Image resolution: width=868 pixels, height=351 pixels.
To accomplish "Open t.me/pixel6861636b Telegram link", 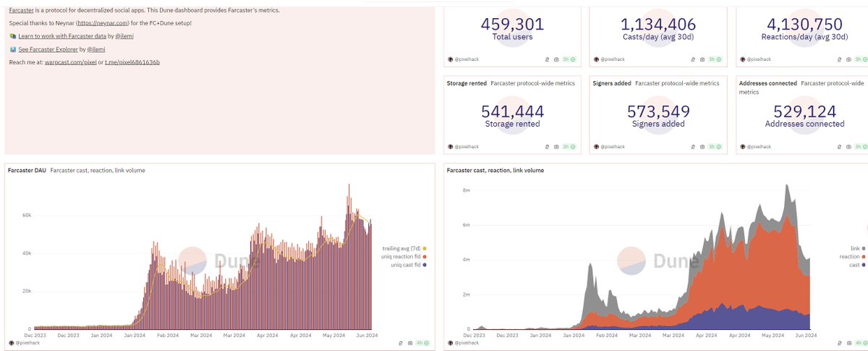I will point(132,62).
